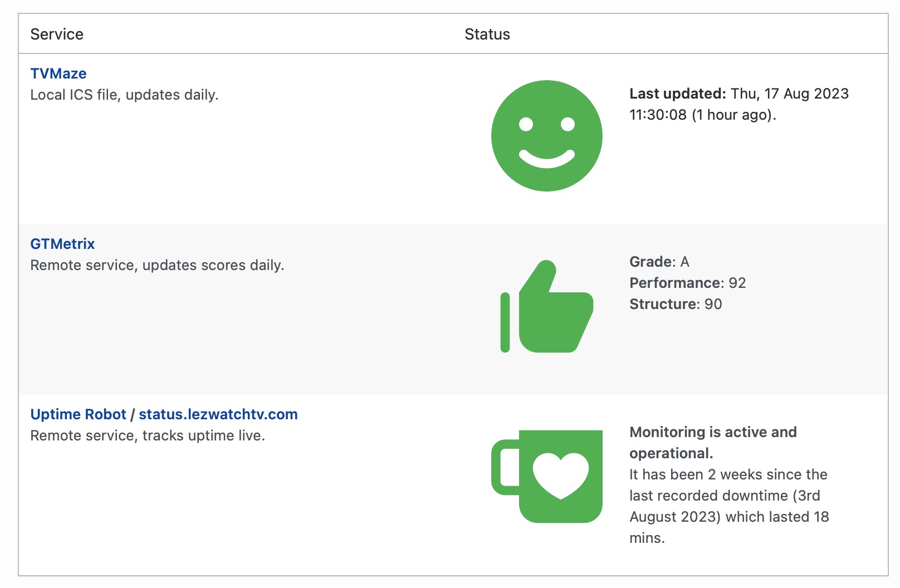
Task: Click the 'Local ICS file, updates daily' description
Action: point(124,95)
